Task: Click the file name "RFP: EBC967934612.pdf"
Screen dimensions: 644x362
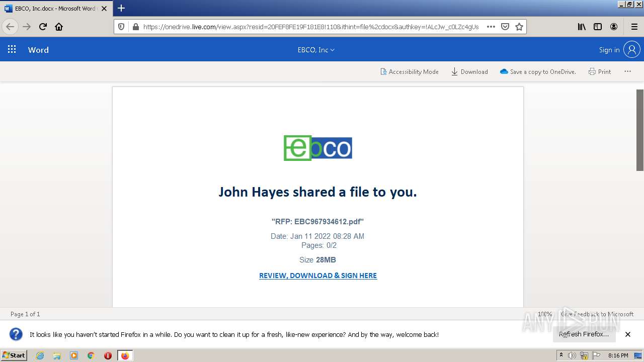Action: point(317,221)
